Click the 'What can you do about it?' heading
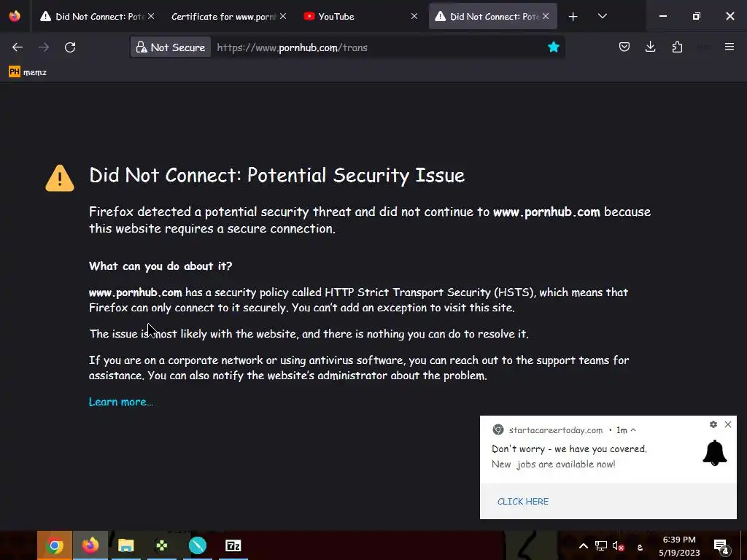The image size is (747, 560). click(160, 266)
